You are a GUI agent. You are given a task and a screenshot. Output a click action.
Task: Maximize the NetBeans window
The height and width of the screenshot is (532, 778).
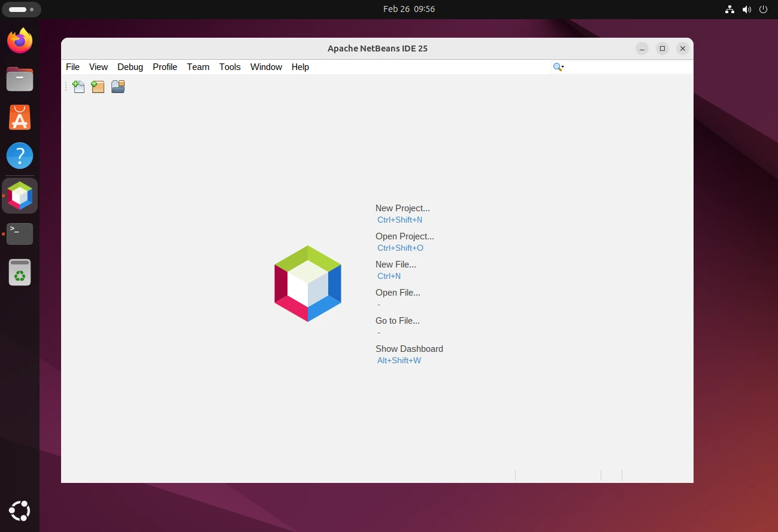[662, 48]
